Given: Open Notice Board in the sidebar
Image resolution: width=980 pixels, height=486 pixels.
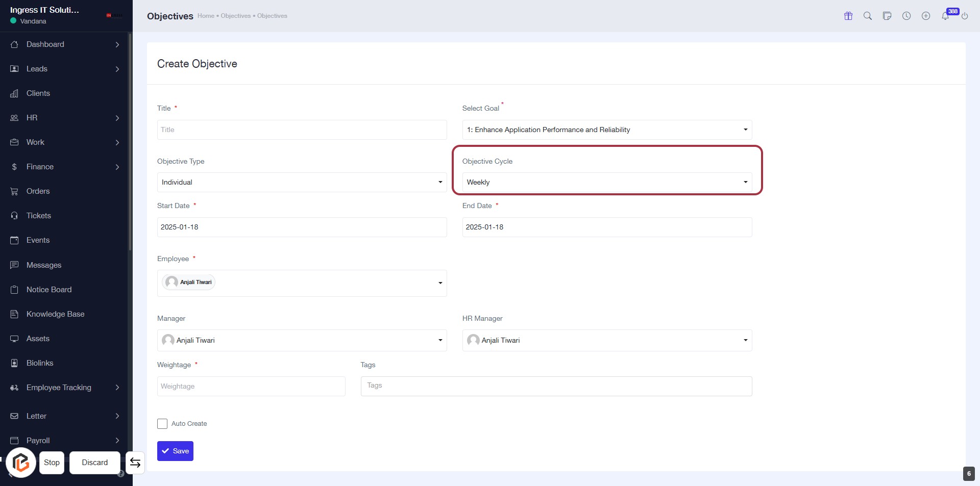Looking at the screenshot, I should [x=49, y=290].
